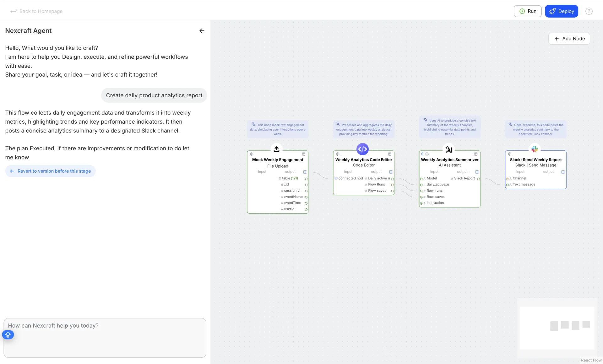
Task: Click the AI Assistant node icon
Action: [449, 149]
